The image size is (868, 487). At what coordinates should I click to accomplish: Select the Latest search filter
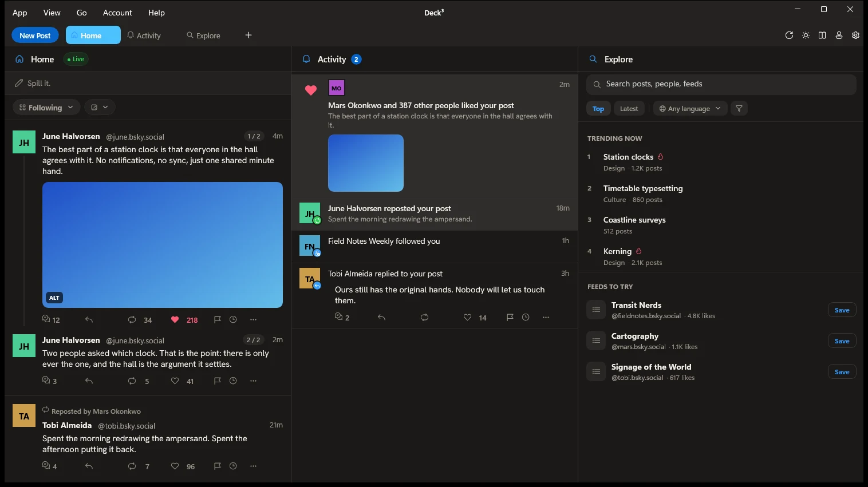(629, 109)
